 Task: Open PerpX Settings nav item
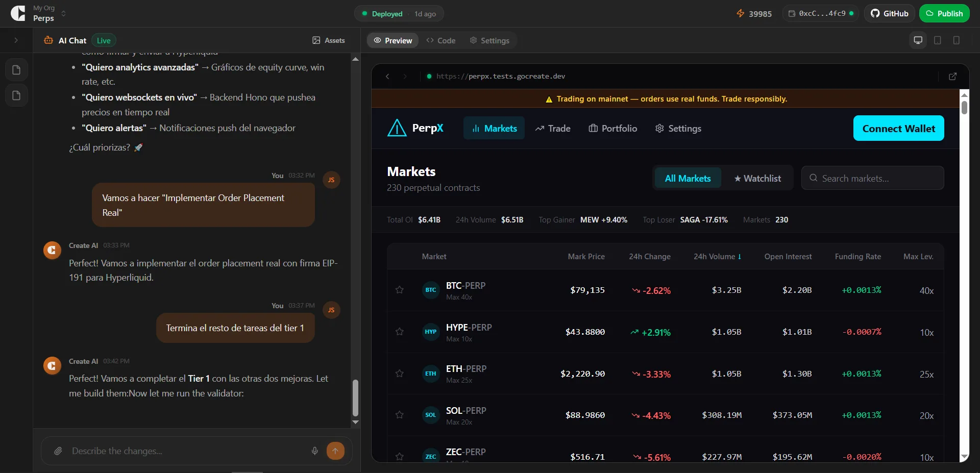678,129
